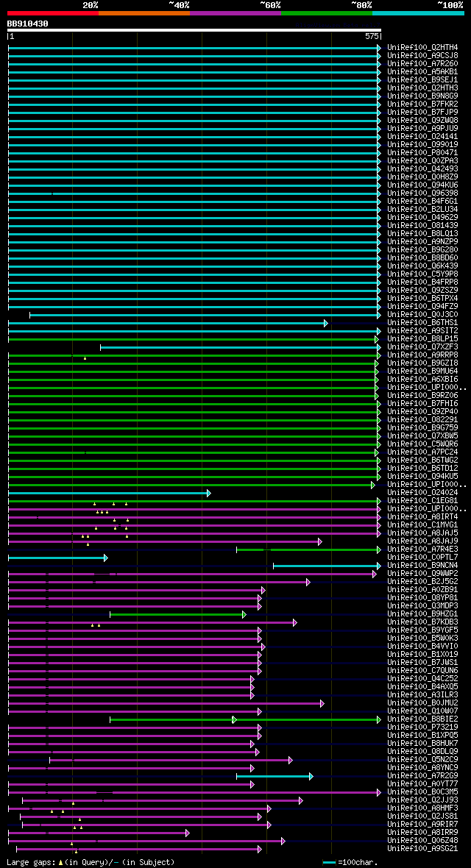The height and width of the screenshot is (868, 471).
Task: Select the UniRef100_A9SIT2 label
Action: pyautogui.click(x=422, y=330)
